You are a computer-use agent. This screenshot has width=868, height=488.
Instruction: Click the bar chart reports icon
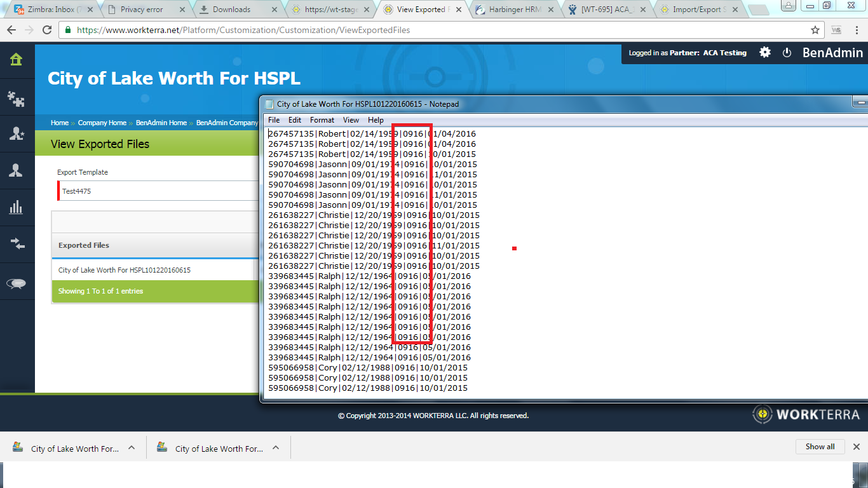click(x=17, y=207)
